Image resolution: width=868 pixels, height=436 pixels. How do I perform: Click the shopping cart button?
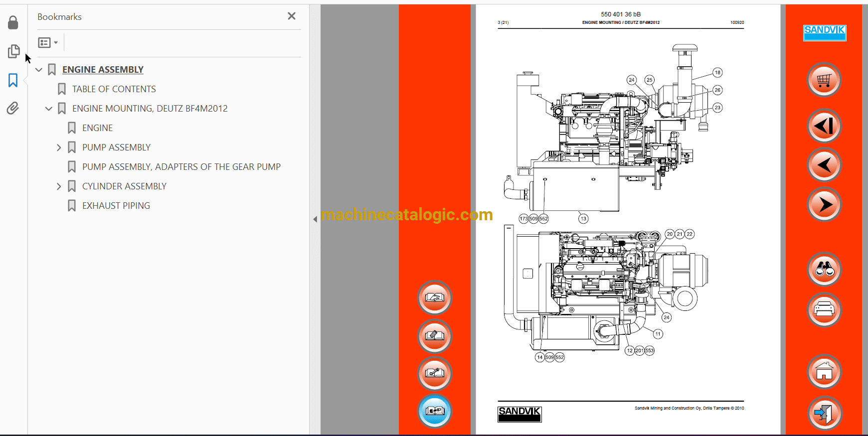[x=824, y=80]
